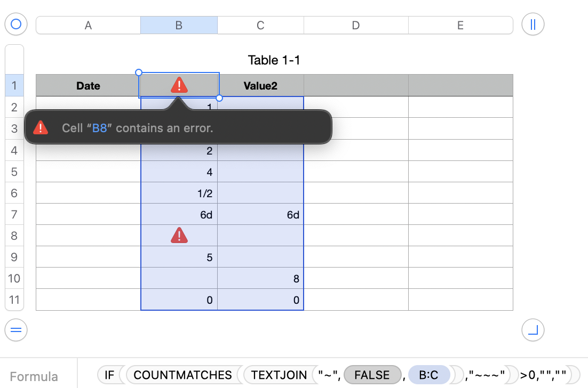The width and height of the screenshot is (588, 388).
Task: Select cell C10 containing 8
Action: click(260, 278)
